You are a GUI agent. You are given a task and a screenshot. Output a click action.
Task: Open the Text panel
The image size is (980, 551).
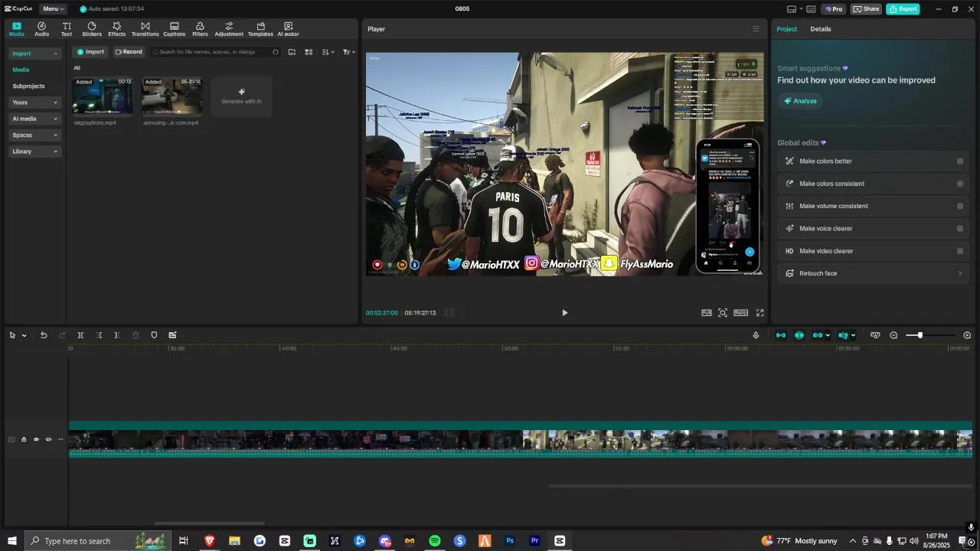pyautogui.click(x=67, y=29)
